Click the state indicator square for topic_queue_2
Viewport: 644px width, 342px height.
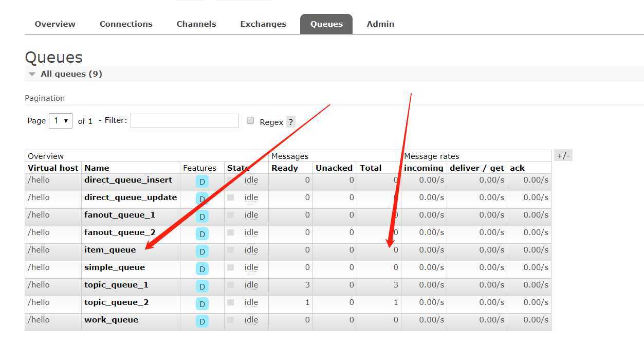tap(230, 302)
